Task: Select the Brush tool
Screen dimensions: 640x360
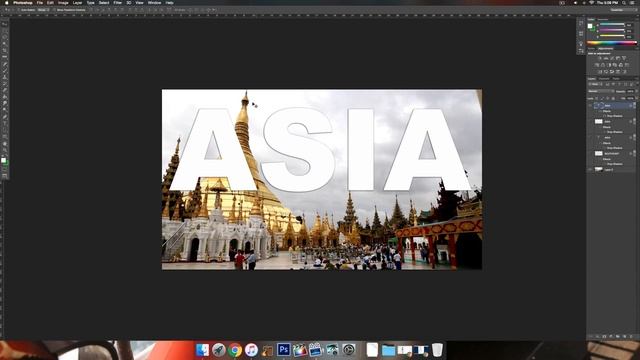Action: tap(5, 70)
